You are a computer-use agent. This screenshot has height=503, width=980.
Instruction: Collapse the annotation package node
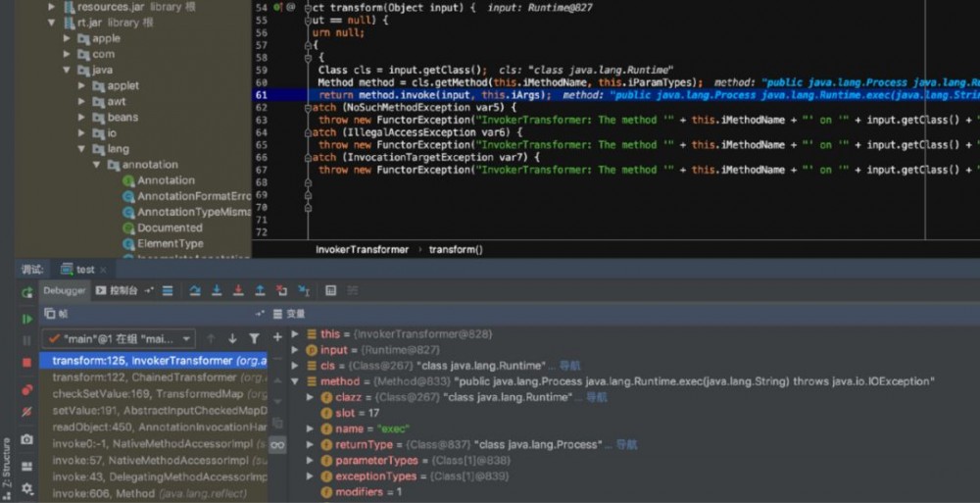[x=97, y=165]
